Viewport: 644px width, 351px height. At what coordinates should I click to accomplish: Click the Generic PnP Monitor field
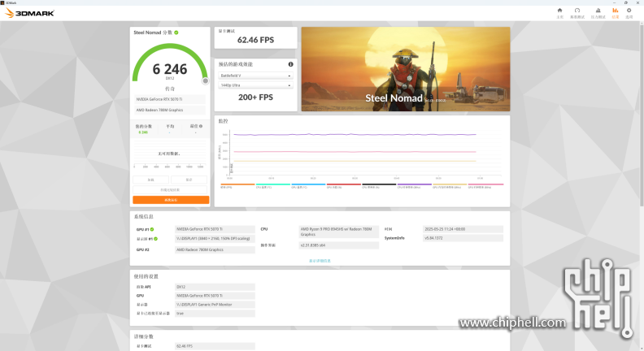tap(215, 305)
